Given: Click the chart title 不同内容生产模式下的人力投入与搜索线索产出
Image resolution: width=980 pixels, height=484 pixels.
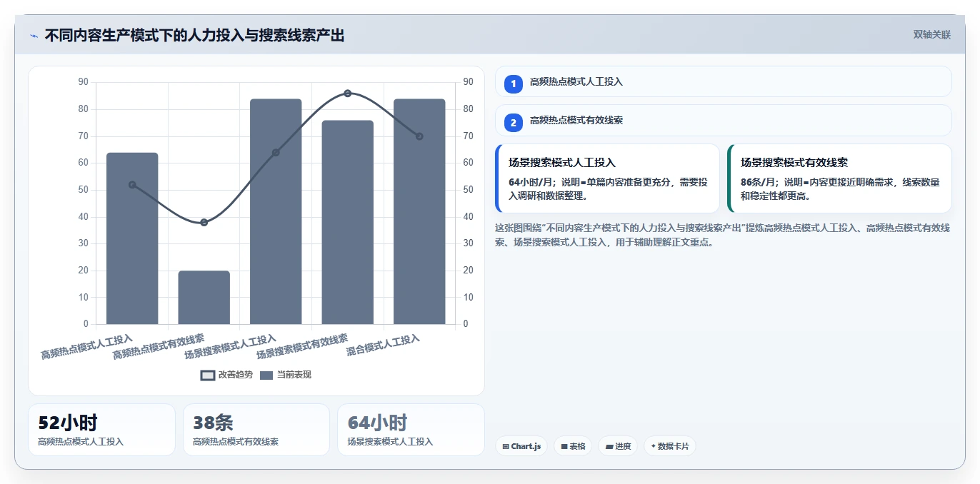Looking at the screenshot, I should (194, 35).
